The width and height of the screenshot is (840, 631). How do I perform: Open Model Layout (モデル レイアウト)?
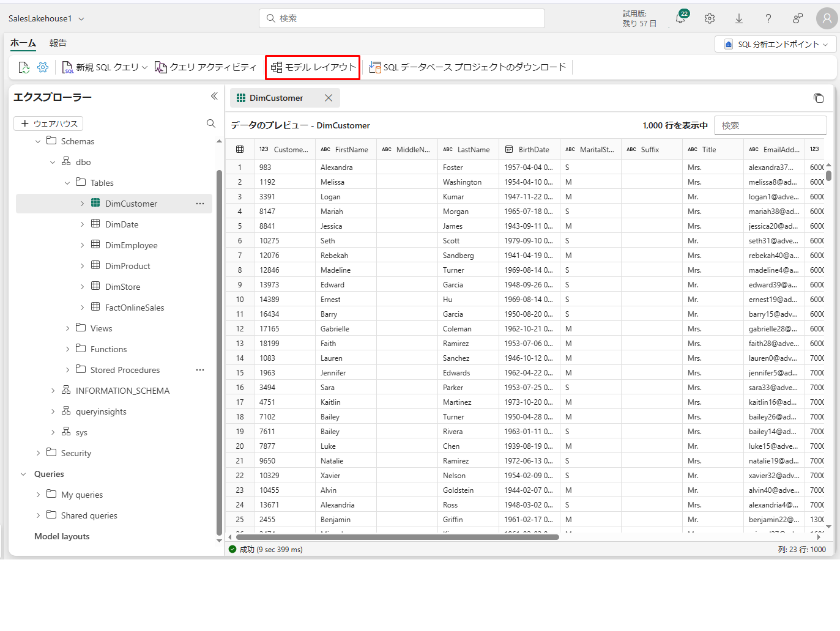[x=313, y=67]
